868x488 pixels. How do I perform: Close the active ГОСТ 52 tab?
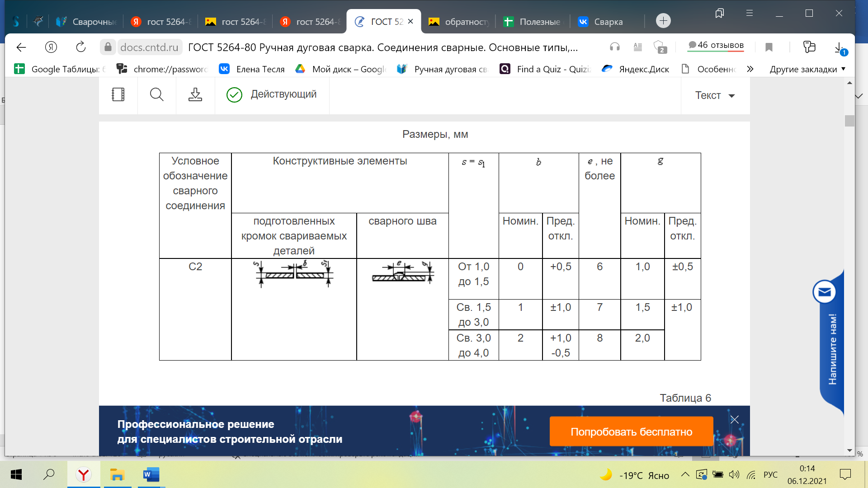[x=410, y=21]
